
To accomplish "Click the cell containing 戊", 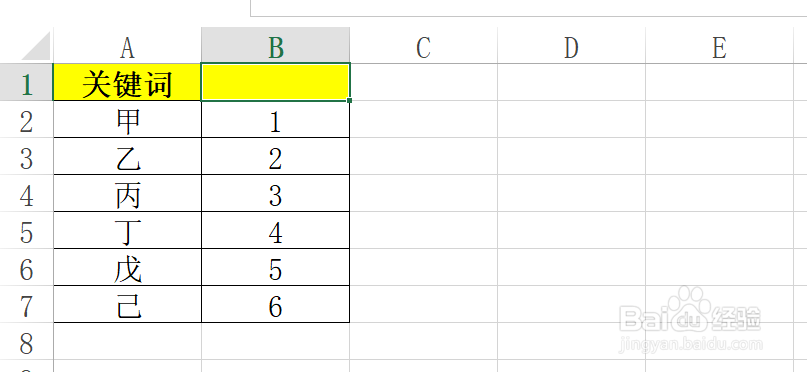I will (x=127, y=267).
